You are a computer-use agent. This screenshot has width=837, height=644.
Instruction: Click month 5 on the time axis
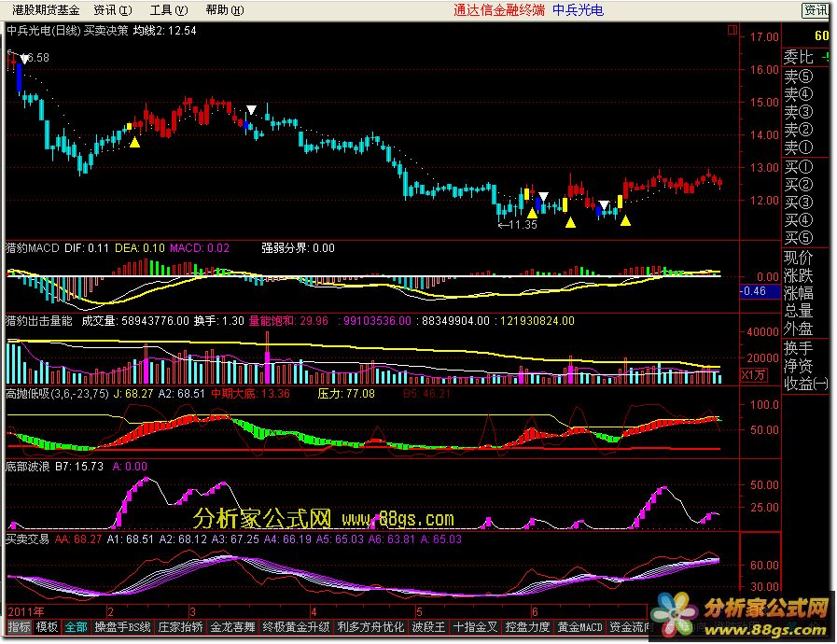pyautogui.click(x=419, y=611)
